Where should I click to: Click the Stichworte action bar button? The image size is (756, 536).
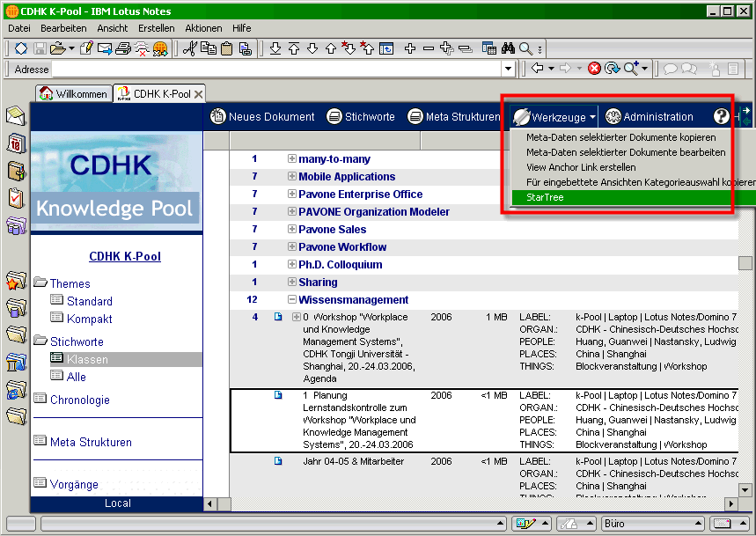tap(361, 117)
